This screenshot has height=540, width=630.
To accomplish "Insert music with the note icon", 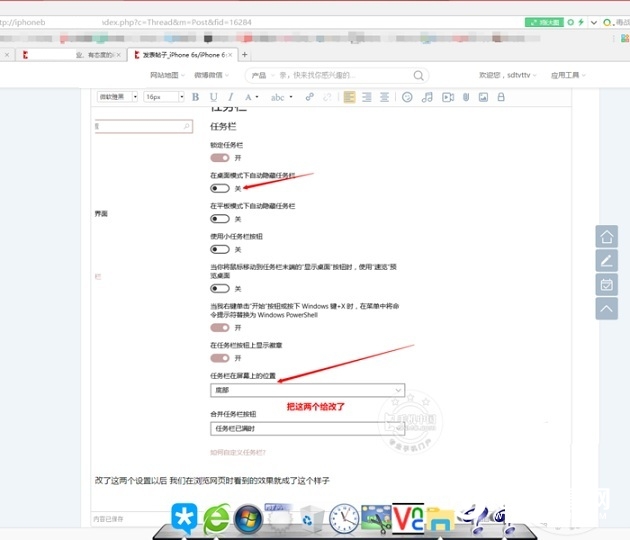I will (427, 97).
